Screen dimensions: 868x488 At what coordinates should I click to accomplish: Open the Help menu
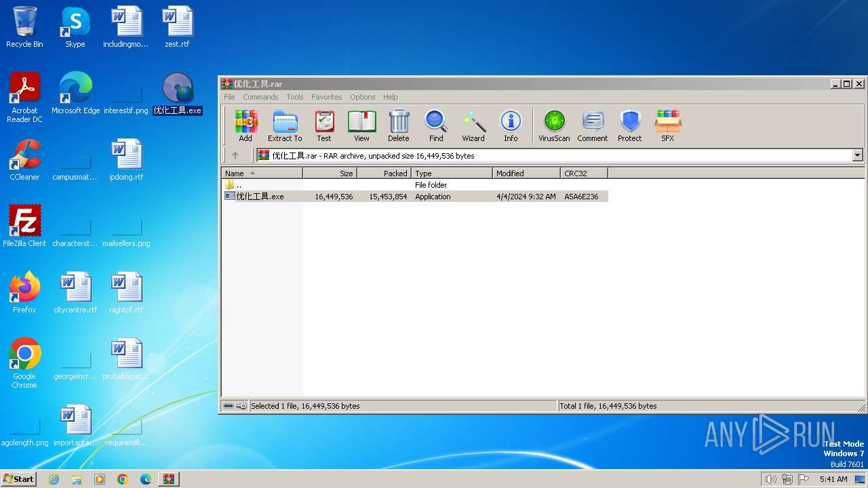pos(391,97)
